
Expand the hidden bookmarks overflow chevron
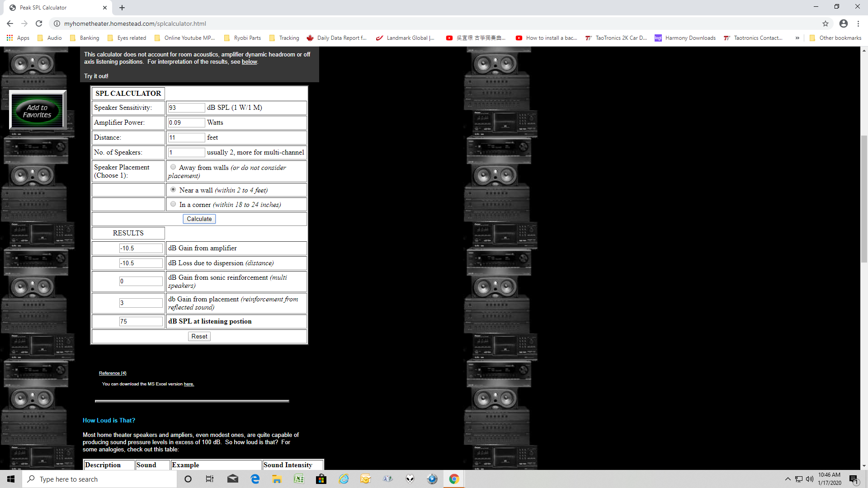(797, 38)
